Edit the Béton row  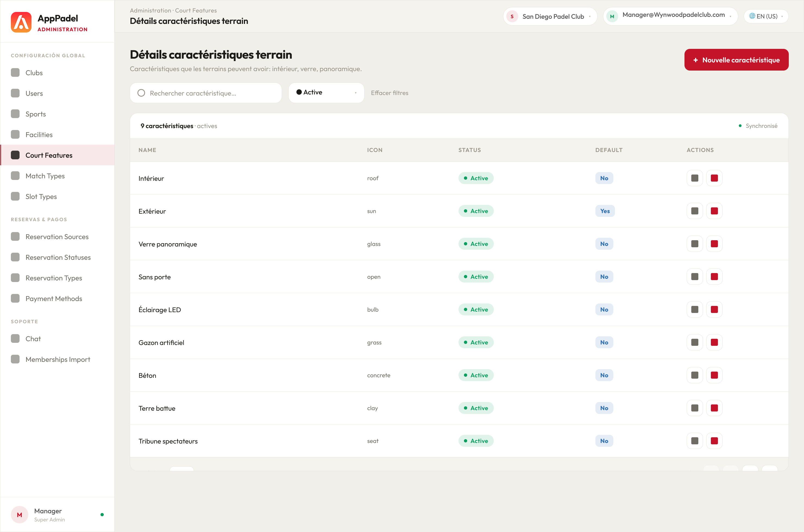[x=695, y=375]
